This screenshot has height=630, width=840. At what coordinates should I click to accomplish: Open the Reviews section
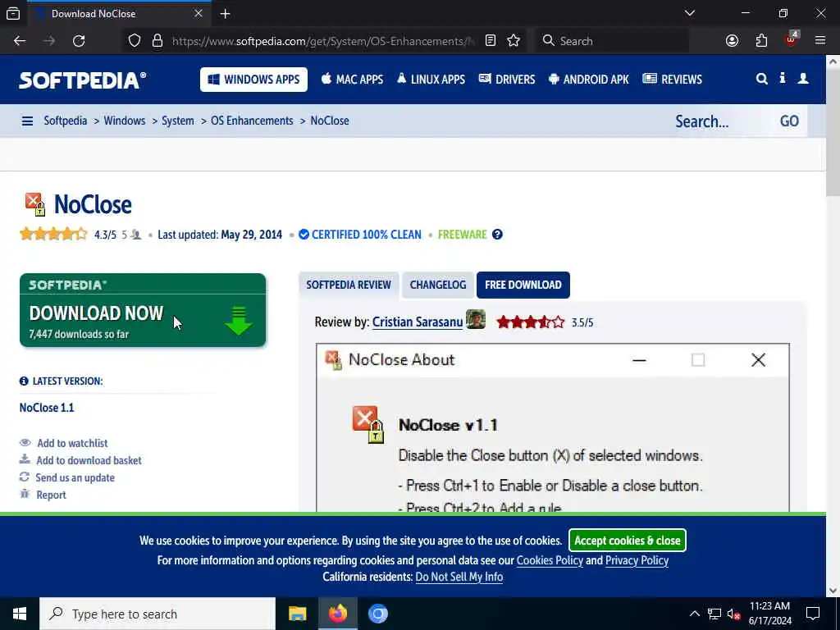673,80
